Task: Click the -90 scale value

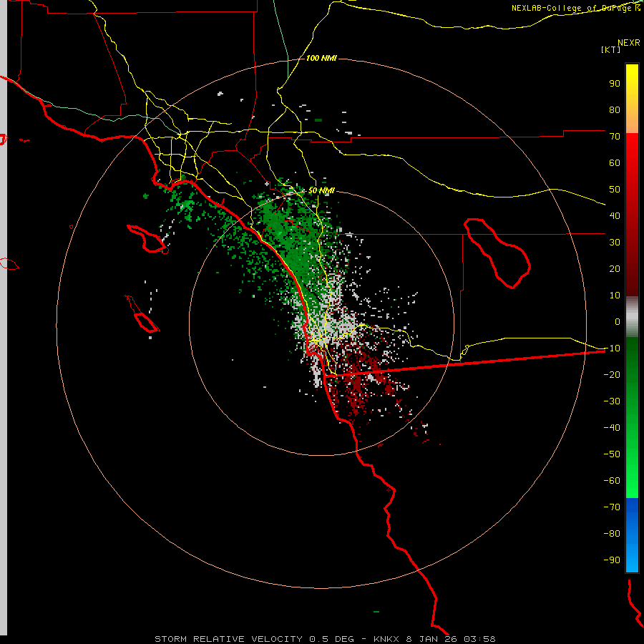Action: pyautogui.click(x=612, y=560)
